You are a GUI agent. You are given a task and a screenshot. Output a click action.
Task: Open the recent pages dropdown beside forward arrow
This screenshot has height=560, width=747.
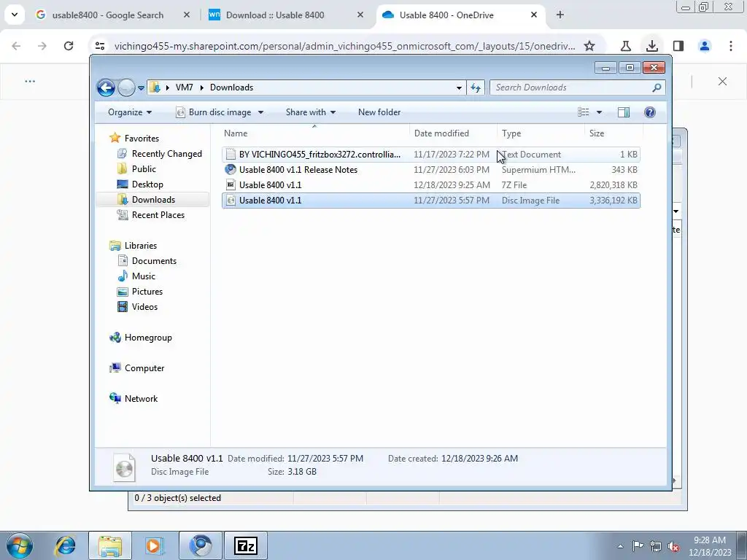[x=141, y=88]
